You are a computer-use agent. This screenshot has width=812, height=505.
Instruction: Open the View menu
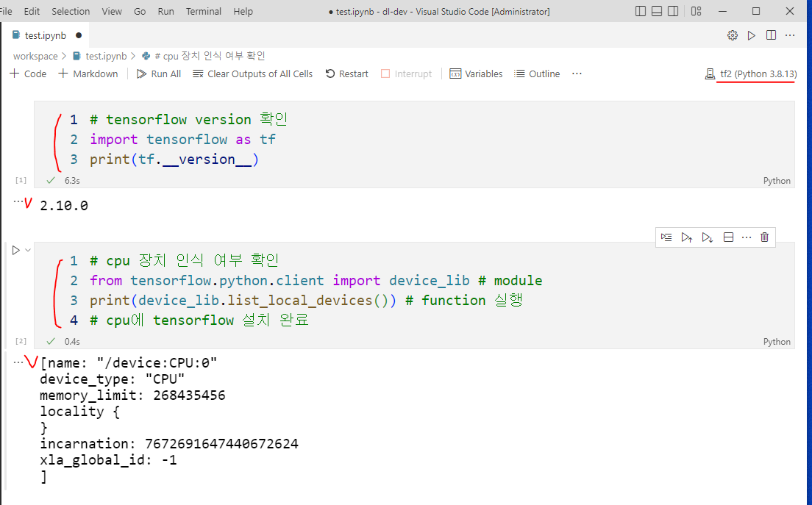pyautogui.click(x=111, y=11)
